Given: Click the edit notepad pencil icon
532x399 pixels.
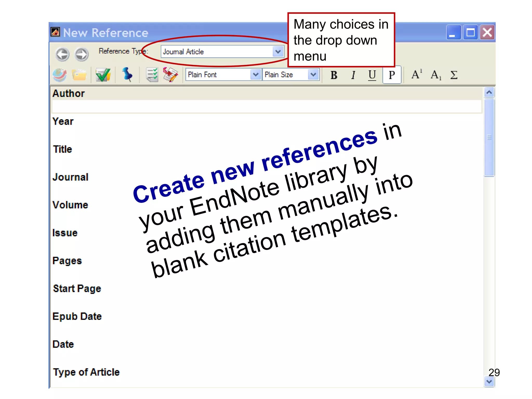Looking at the screenshot, I should (x=170, y=75).
